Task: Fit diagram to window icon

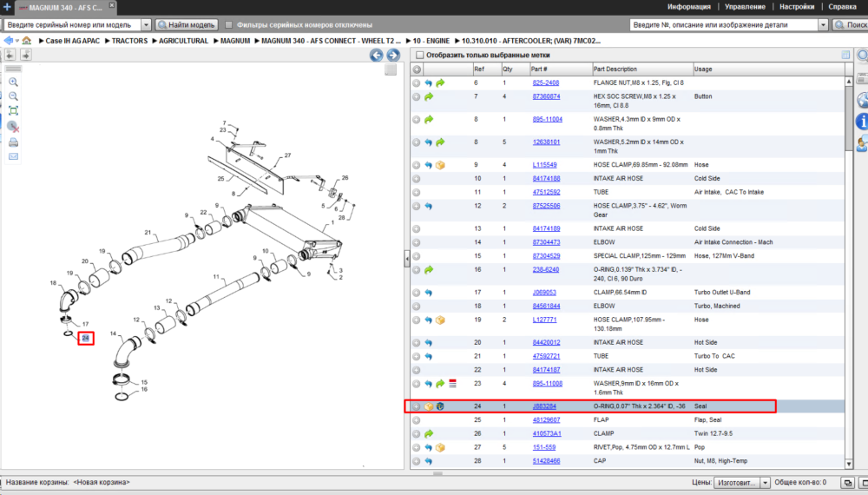Action: [x=13, y=111]
